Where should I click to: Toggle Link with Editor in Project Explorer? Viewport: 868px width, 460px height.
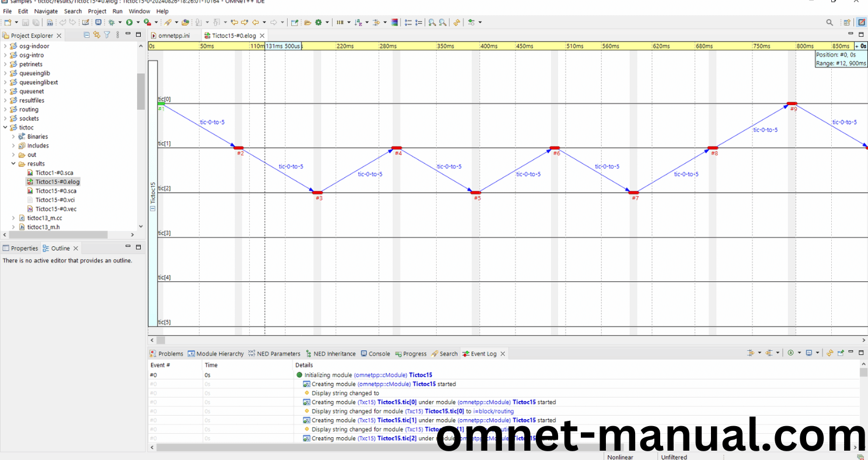[97, 35]
